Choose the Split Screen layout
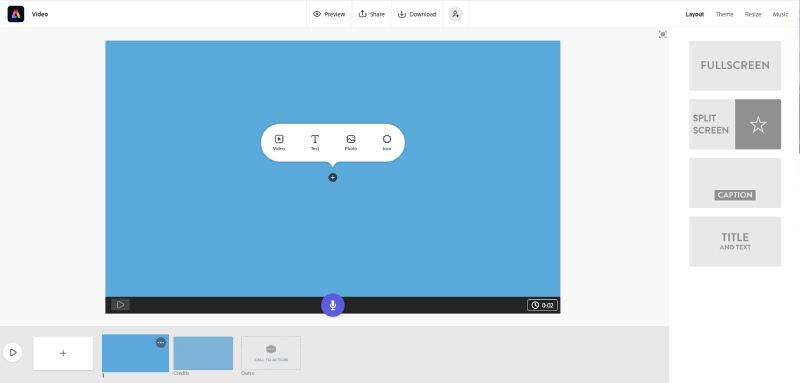This screenshot has width=800, height=383. pos(735,124)
